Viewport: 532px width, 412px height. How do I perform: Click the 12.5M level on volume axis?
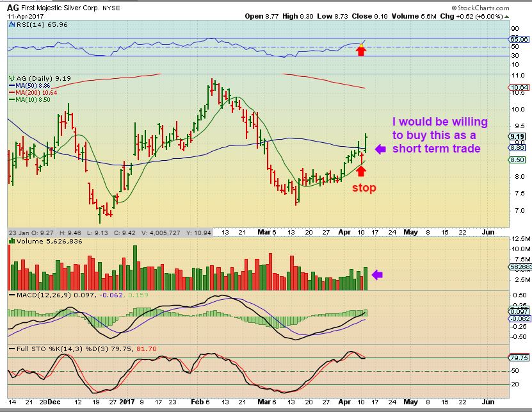coord(521,239)
